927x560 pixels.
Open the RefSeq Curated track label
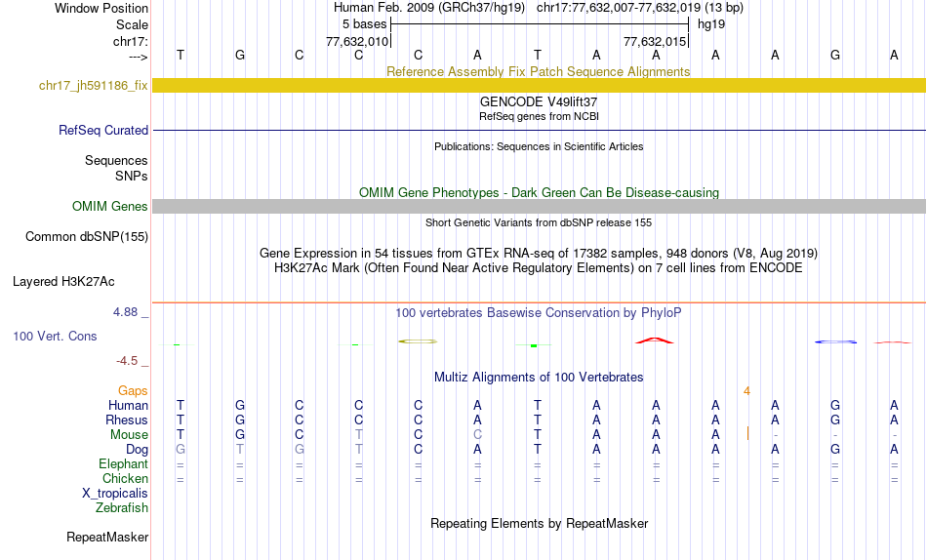click(x=102, y=130)
